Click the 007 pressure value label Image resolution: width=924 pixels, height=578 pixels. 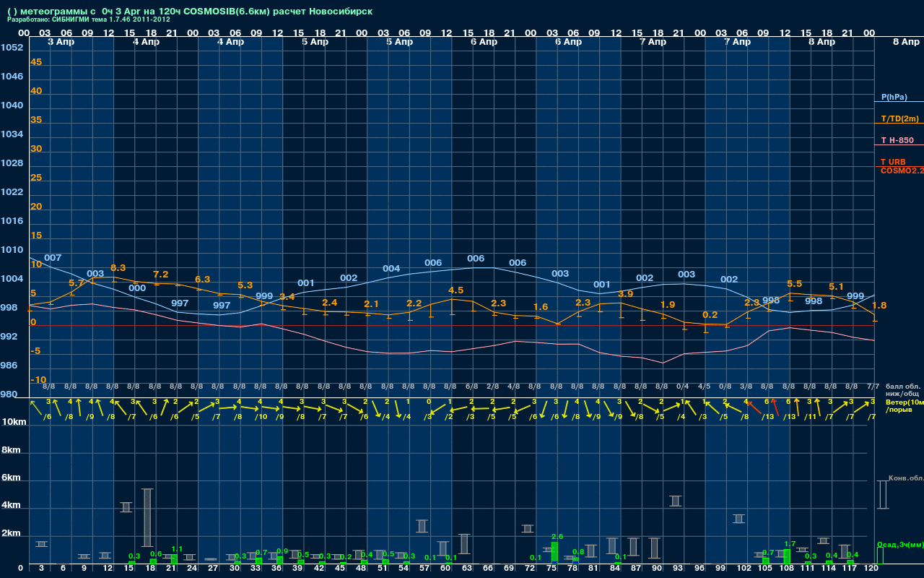pyautogui.click(x=53, y=258)
